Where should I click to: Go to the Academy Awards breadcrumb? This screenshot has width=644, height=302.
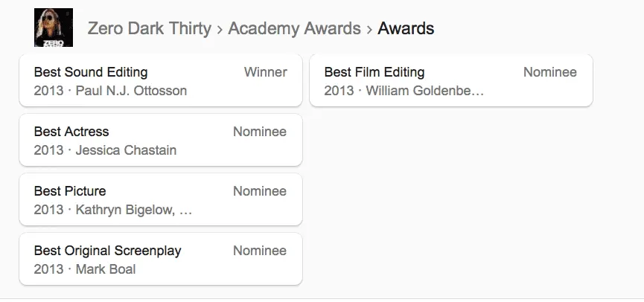[x=294, y=29]
